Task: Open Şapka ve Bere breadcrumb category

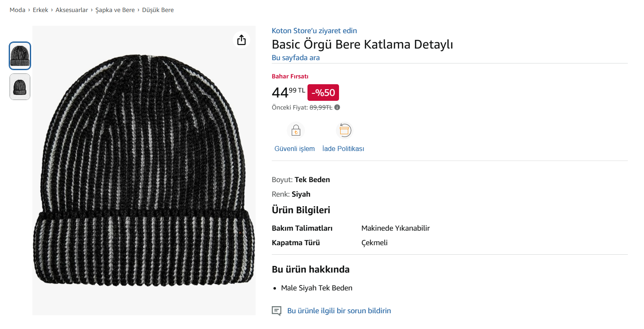Action: [115, 10]
